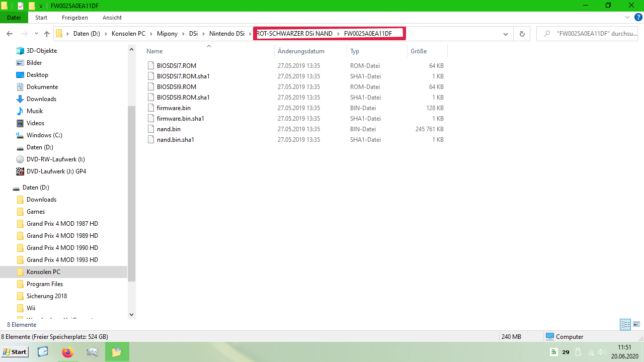
Task: Switch to Details view in status bar
Action: click(625, 325)
